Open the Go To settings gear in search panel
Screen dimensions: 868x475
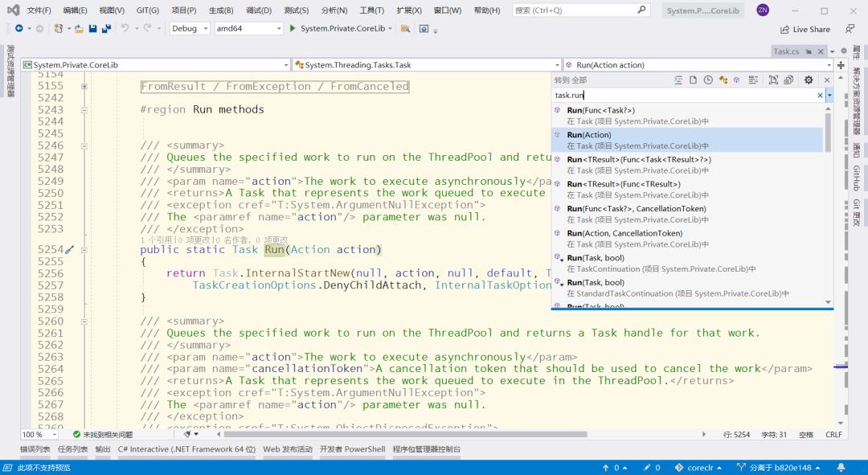tap(809, 80)
